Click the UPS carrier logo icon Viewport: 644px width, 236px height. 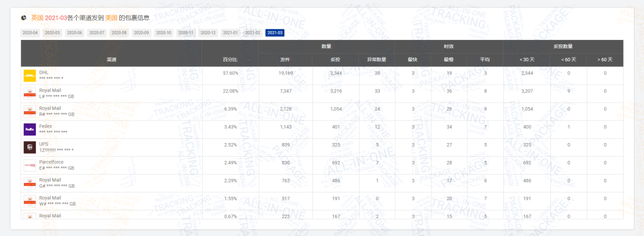pos(30,147)
